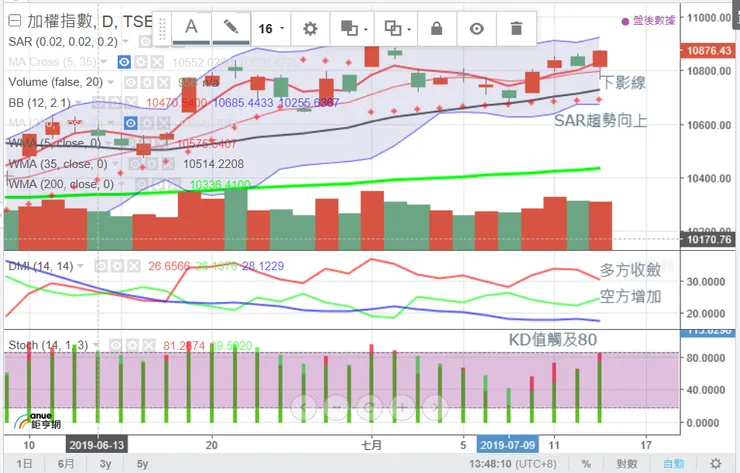Delete the selected drawing with trash icon
Screen dimensions: 740x473
[516, 29]
